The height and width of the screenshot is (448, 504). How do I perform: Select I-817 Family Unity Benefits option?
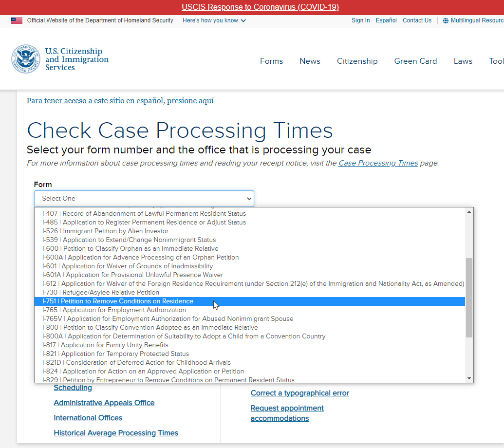pos(250,345)
